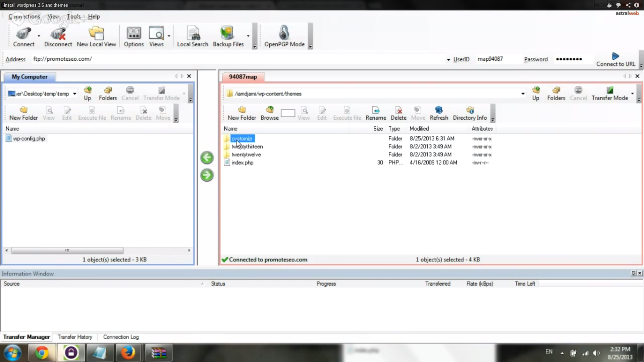Open local Desktop\temp path dropdown

75,94
